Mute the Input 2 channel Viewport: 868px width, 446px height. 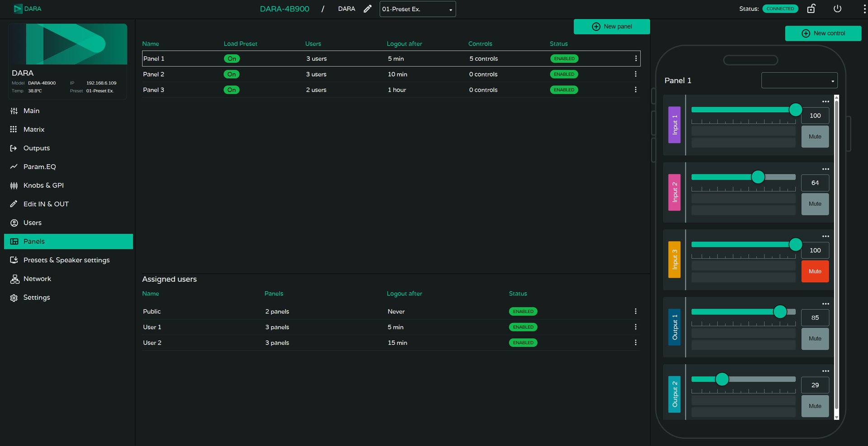[x=815, y=204]
